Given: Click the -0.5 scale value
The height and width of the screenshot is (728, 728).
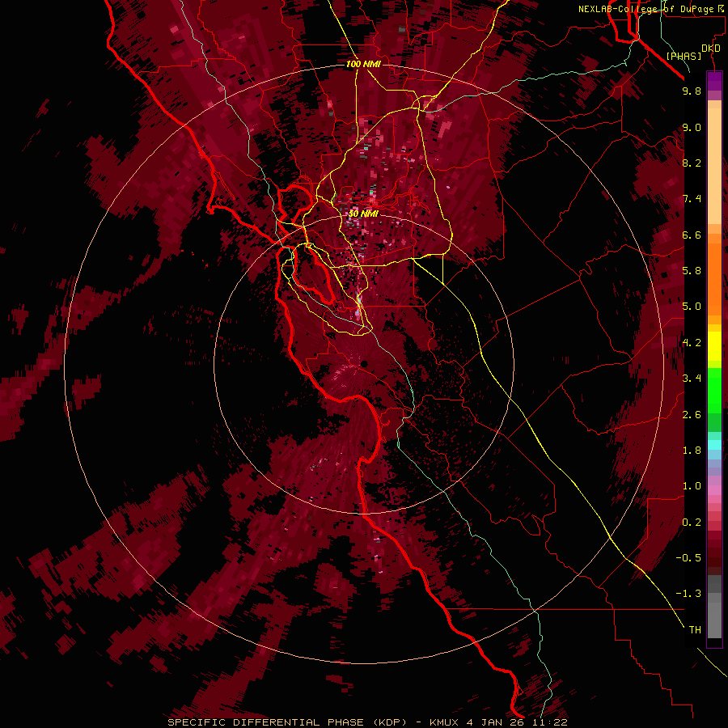Looking at the screenshot, I should 689,558.
